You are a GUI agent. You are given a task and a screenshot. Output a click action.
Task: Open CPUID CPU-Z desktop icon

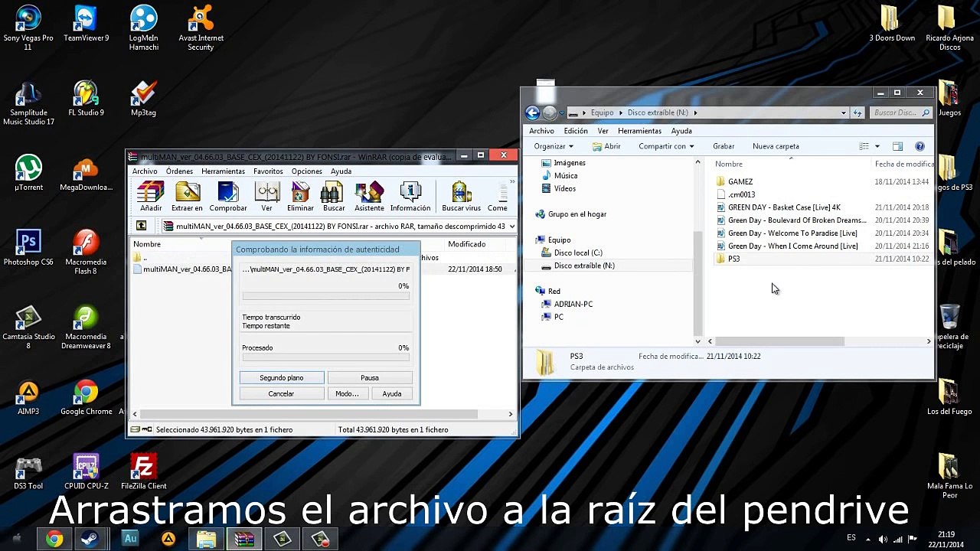coord(86,471)
